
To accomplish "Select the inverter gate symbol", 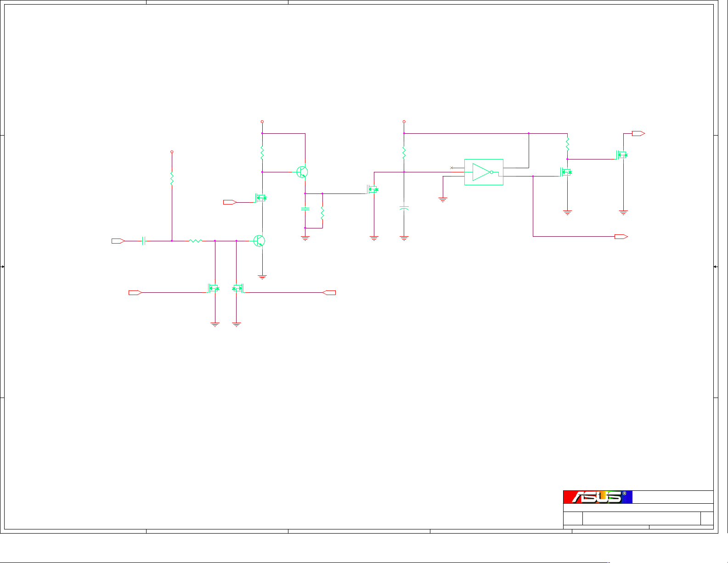I will [484, 172].
